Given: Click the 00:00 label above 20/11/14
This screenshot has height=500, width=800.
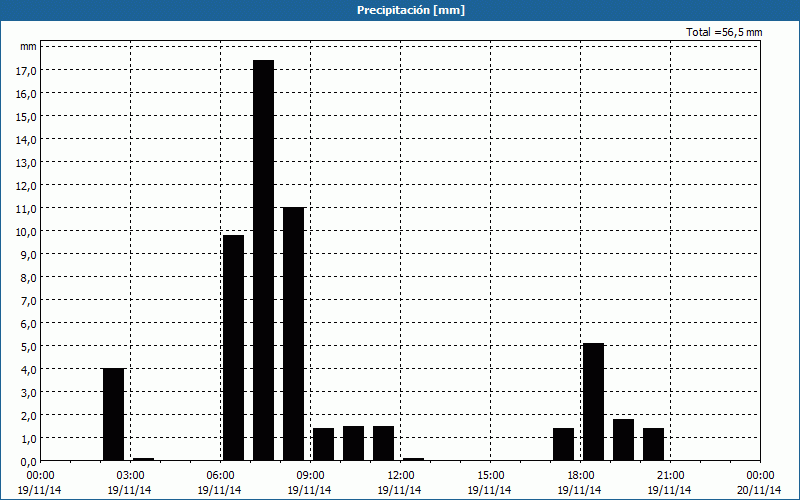Looking at the screenshot, I should coord(760,476).
